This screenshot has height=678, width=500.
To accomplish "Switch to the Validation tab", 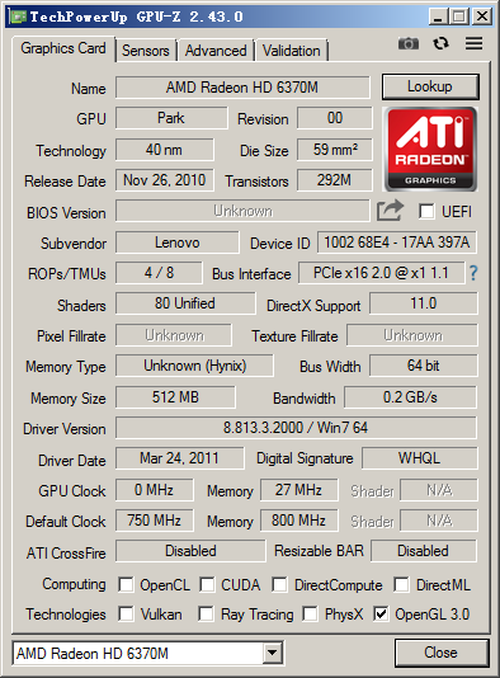I will coord(291,51).
